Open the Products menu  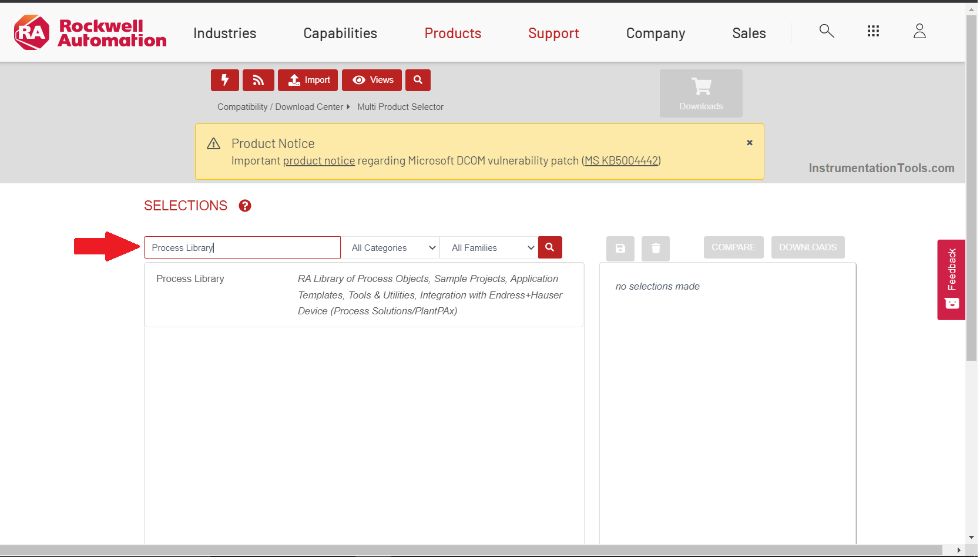453,33
